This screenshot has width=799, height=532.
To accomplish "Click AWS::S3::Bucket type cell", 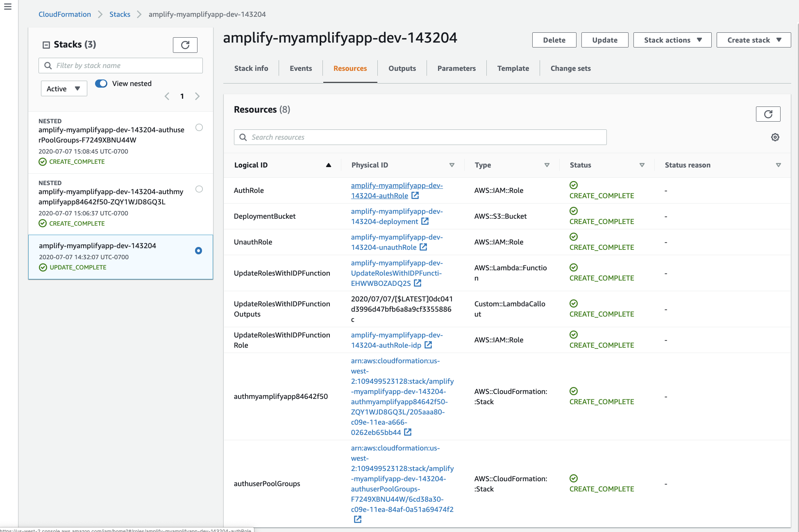I will click(x=500, y=216).
